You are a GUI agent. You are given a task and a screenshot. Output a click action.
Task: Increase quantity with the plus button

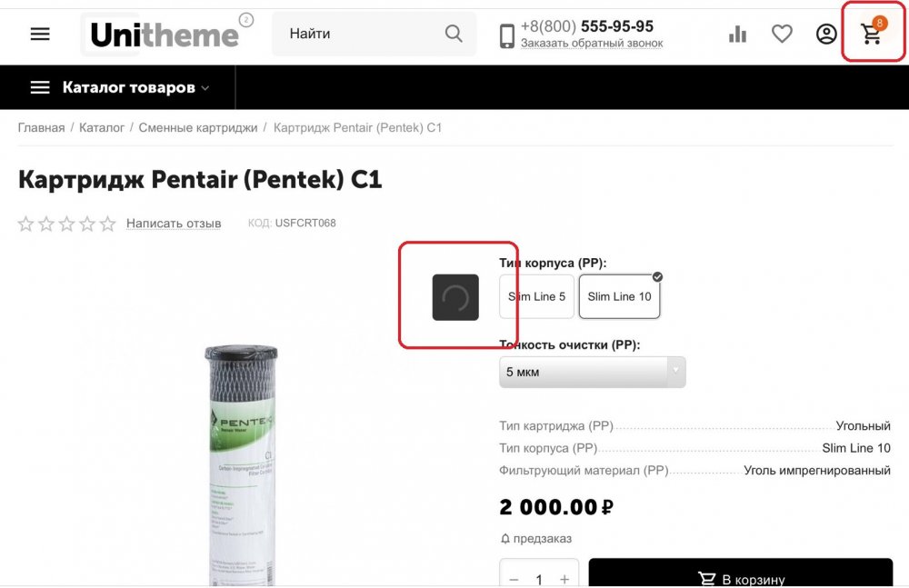click(x=564, y=579)
